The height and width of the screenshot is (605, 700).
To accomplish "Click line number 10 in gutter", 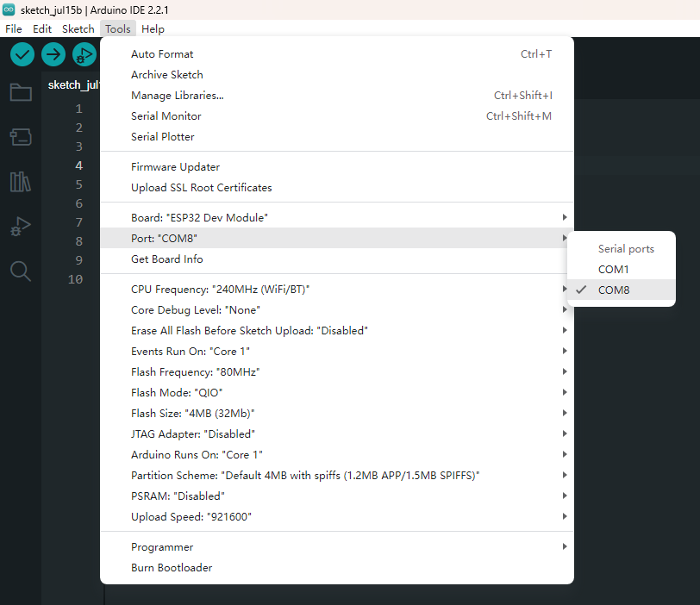I will pyautogui.click(x=76, y=279).
